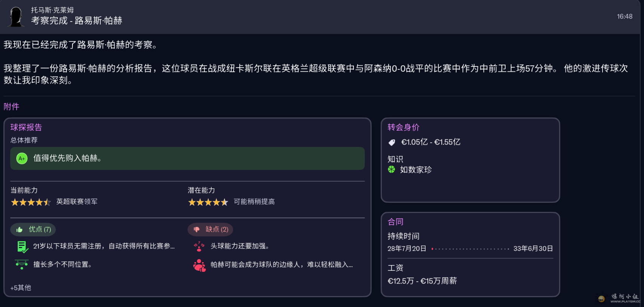Click the team outcast warning icon
This screenshot has width=644, height=307.
[x=199, y=265]
